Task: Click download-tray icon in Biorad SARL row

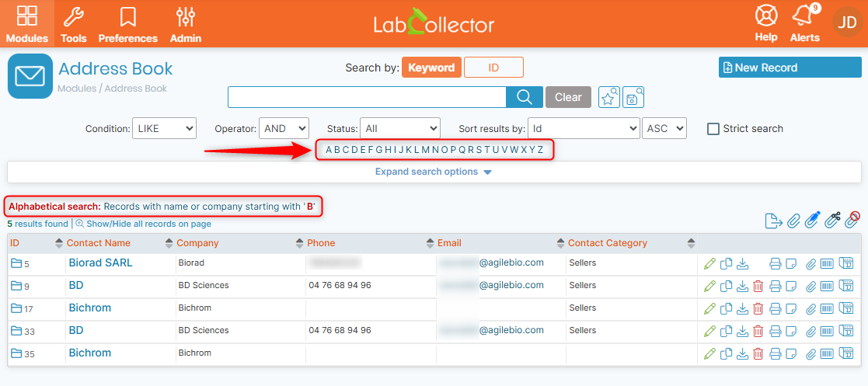Action: point(742,264)
